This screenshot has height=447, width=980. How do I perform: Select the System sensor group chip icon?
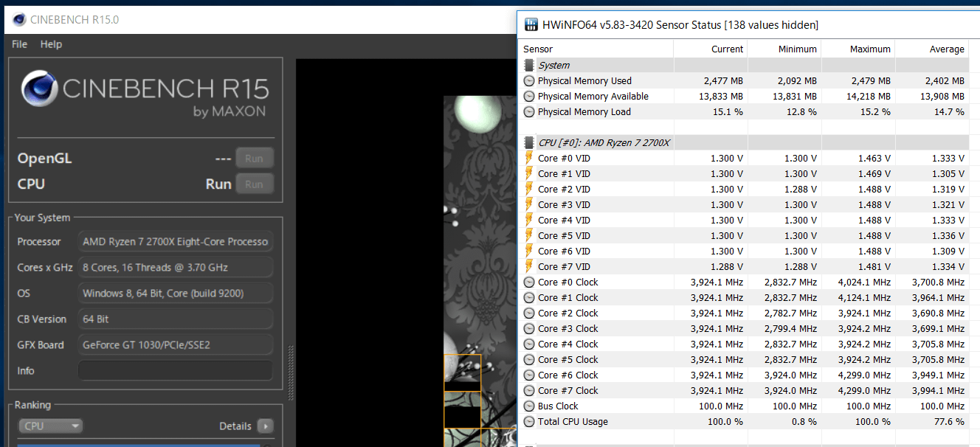(x=529, y=65)
